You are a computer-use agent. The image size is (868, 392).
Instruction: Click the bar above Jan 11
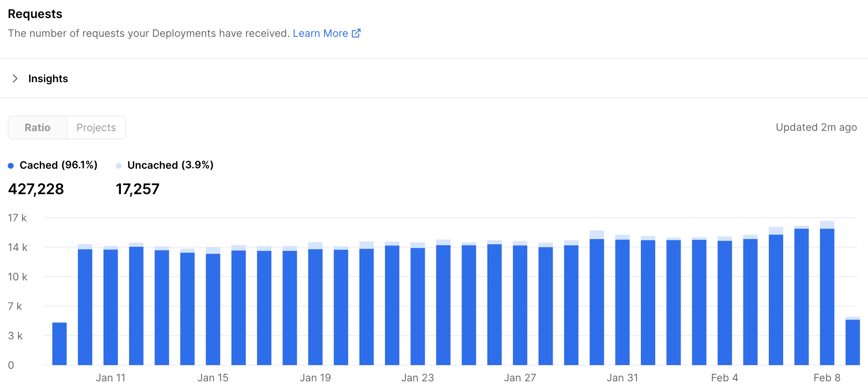111,306
